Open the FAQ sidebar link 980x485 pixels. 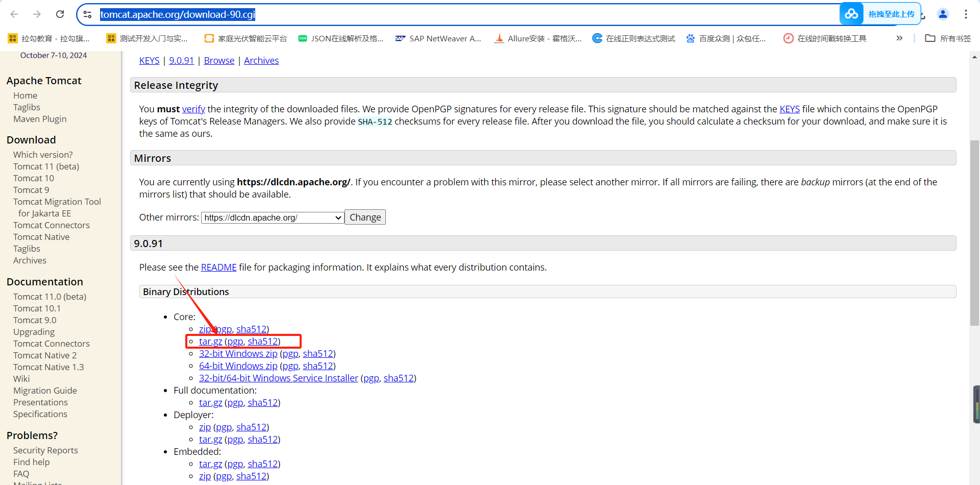pos(21,474)
